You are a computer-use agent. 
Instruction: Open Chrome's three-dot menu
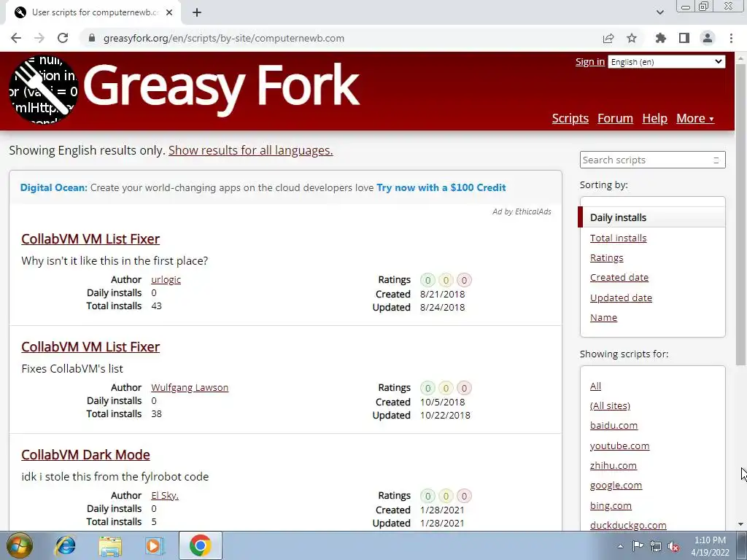[731, 38]
